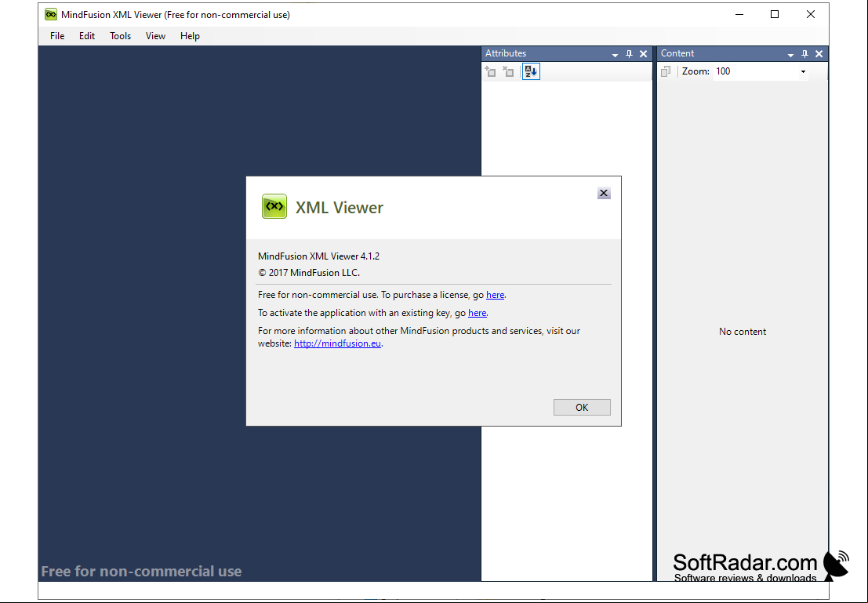
Task: Click the copy icon in Content toolbar
Action: 666,71
